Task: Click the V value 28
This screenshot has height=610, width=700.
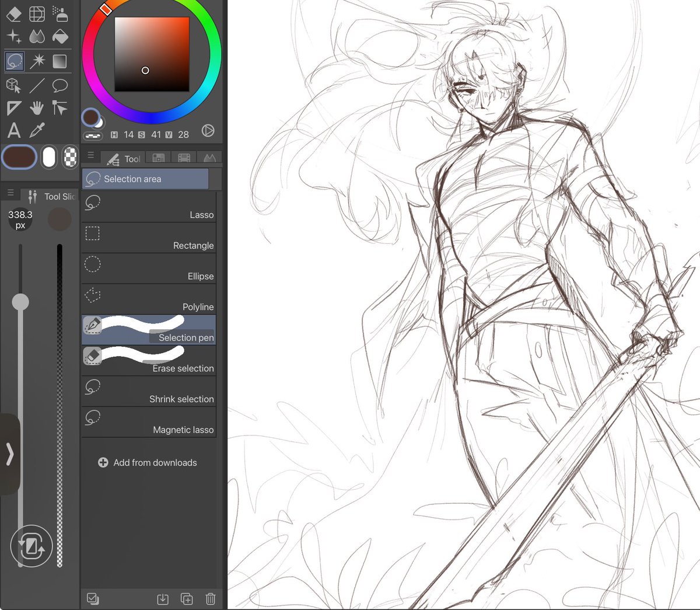Action: coord(183,134)
